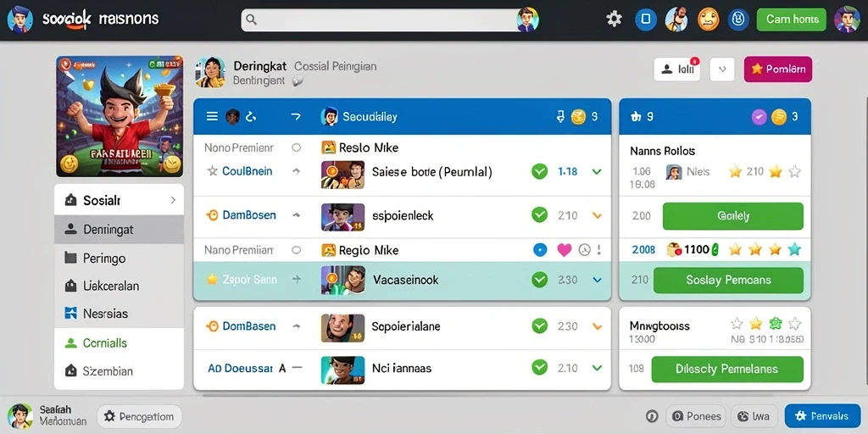868x434 pixels.
Task: Expand the Nci iannaas row green chevron
Action: 597,368
